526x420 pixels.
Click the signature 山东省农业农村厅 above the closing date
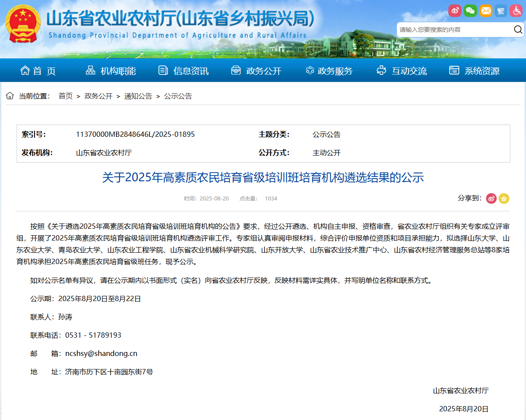[461, 391]
